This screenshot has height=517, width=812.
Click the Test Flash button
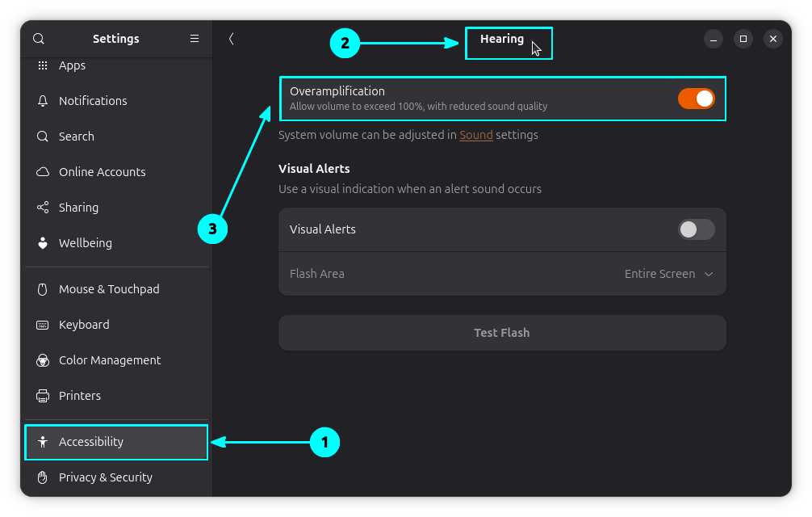coord(502,333)
